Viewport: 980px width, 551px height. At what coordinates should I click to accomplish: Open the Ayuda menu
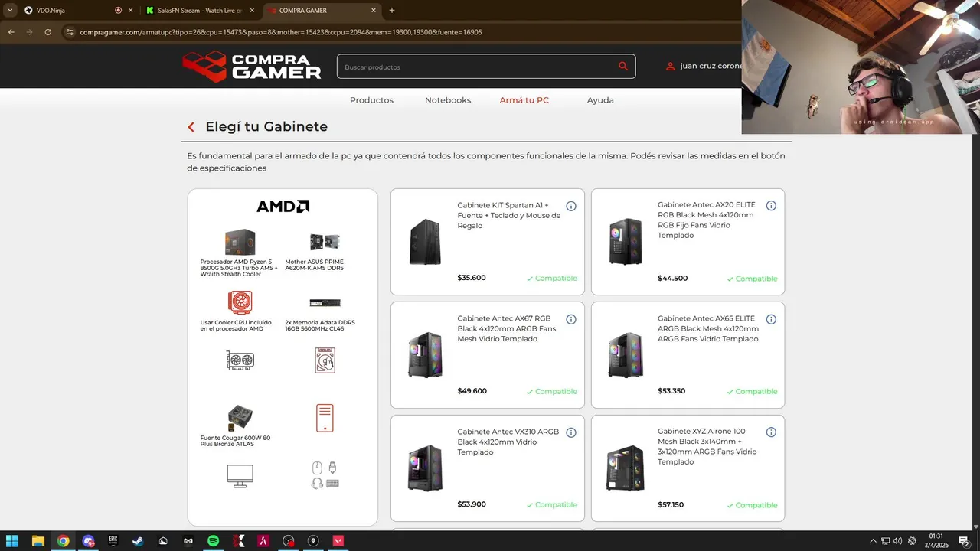[x=600, y=100]
